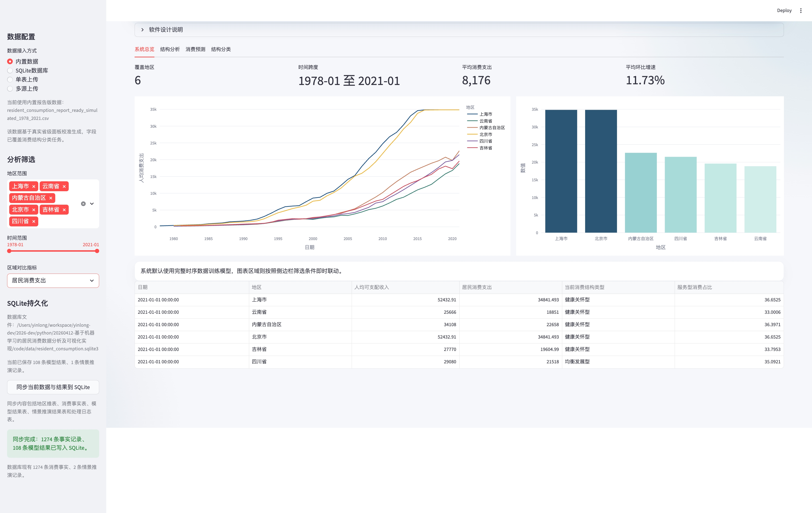The height and width of the screenshot is (513, 812).
Task: Remove the 云南省 tag
Action: tap(64, 187)
